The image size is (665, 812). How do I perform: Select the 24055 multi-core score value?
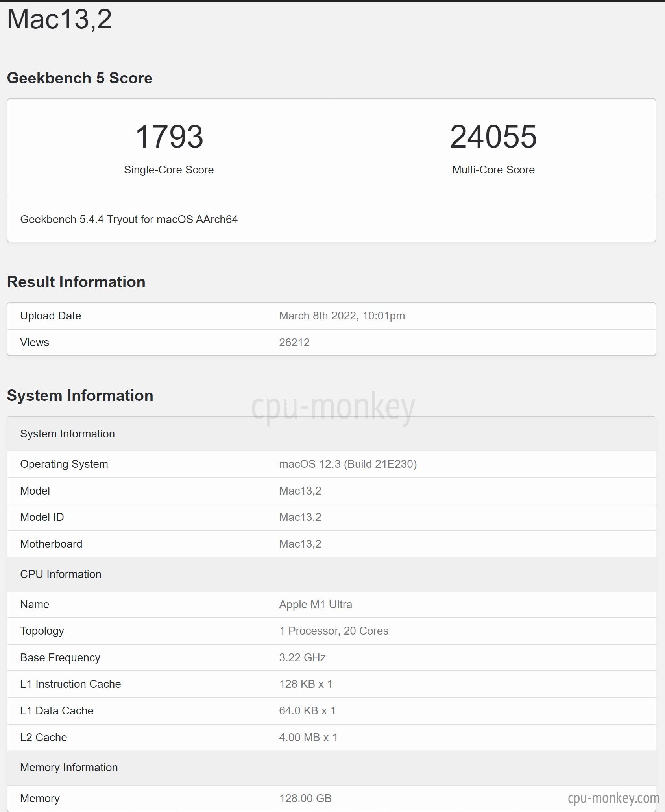[x=493, y=137]
